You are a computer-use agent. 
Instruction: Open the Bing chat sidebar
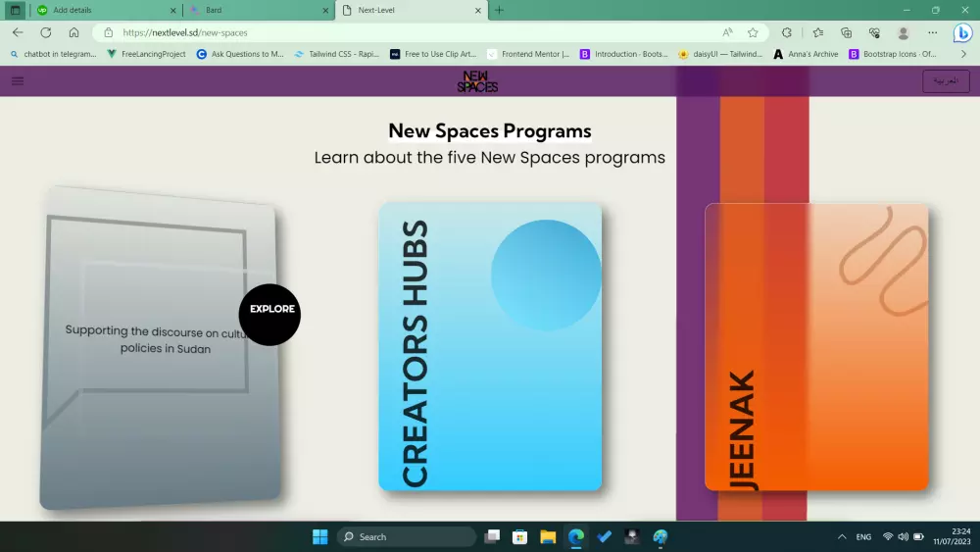tap(963, 32)
